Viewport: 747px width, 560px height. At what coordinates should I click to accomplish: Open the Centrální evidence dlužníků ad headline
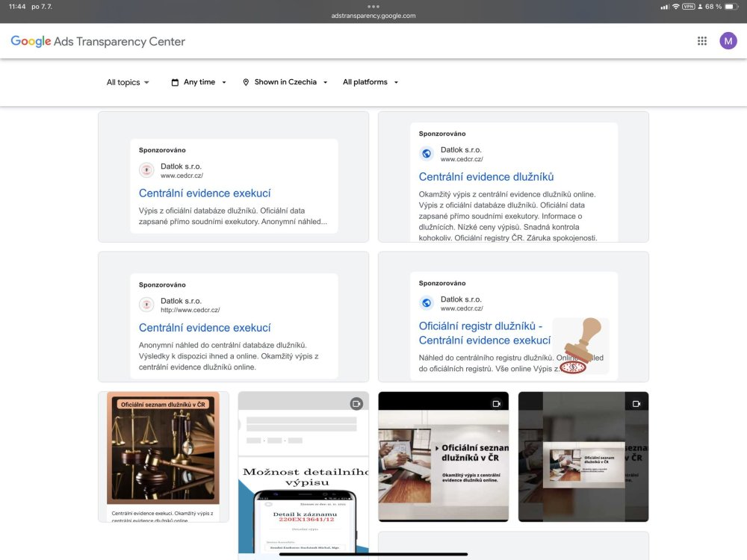[x=486, y=177]
